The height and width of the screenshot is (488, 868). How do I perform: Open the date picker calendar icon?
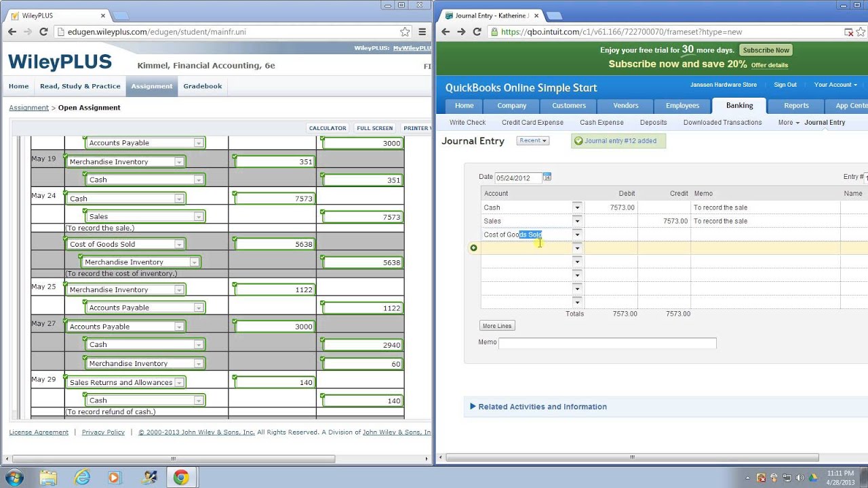[x=547, y=177]
